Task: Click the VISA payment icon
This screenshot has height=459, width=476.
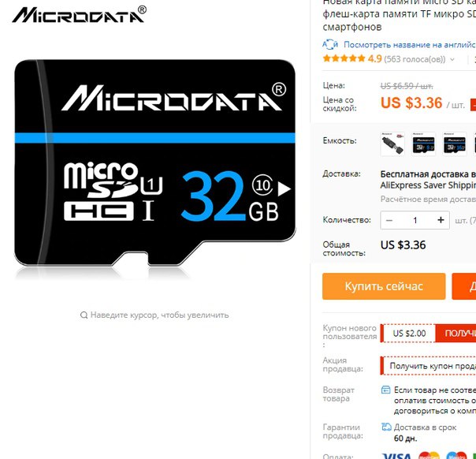Action: coord(397,456)
